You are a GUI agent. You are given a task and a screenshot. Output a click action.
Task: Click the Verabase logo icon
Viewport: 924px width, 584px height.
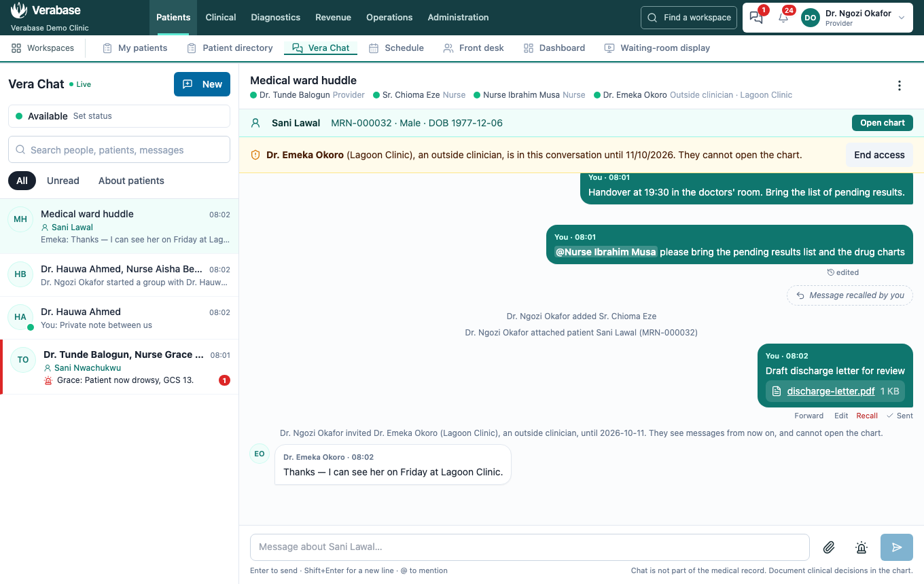pos(19,10)
